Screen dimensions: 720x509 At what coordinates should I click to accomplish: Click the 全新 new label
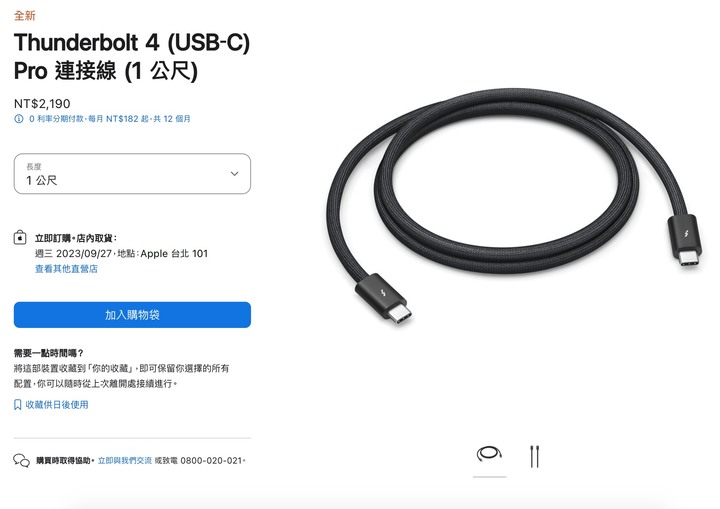[24, 16]
